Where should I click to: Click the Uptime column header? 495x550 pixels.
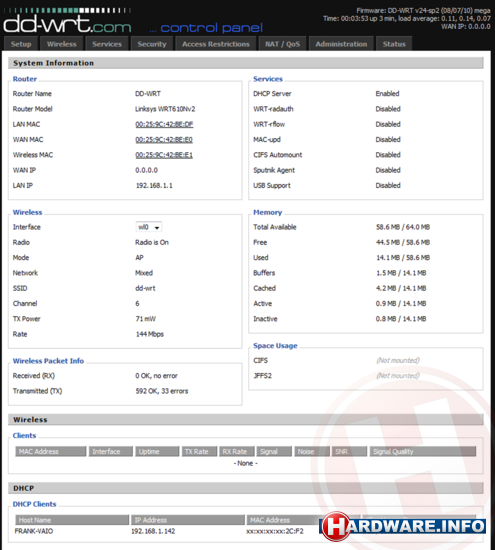coord(157,451)
